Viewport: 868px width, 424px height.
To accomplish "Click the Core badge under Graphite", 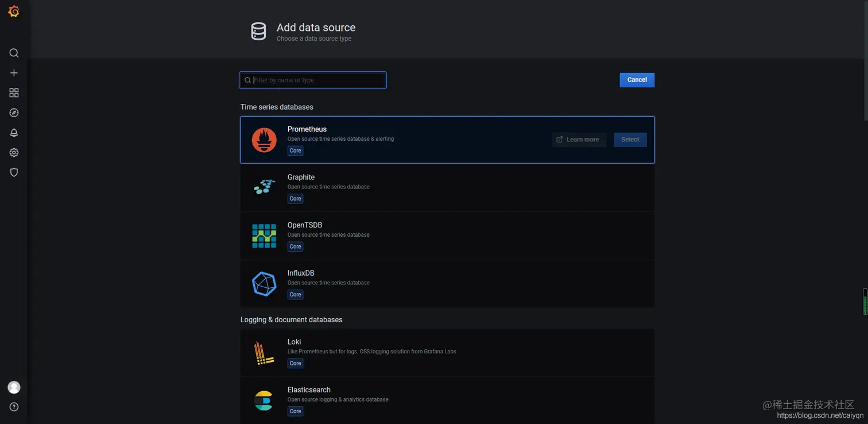I will [295, 199].
